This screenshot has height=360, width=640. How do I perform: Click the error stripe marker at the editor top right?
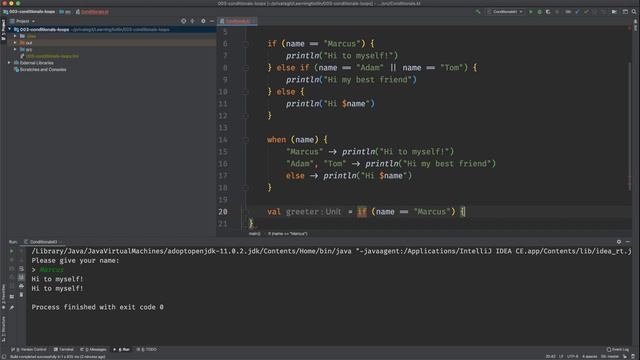point(629,28)
